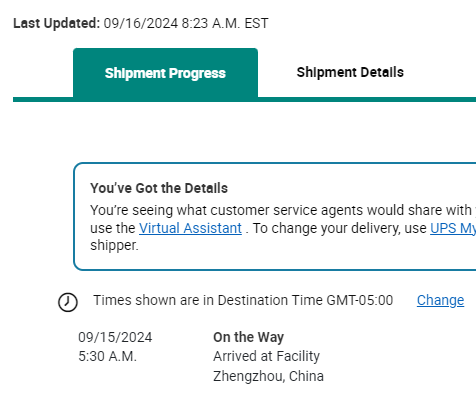Viewport: 476px width, 393px height.
Task: Click the 5:30 A.M. event time
Action: (107, 356)
